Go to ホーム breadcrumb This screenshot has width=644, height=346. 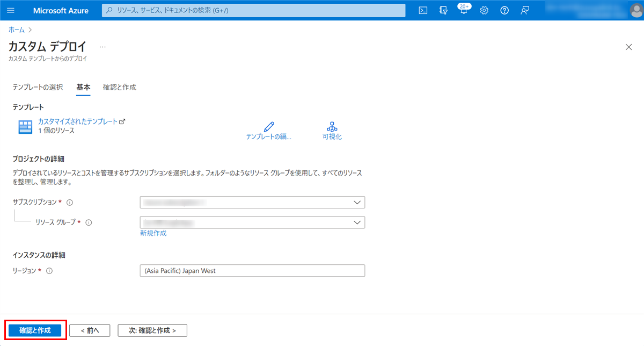tap(17, 29)
